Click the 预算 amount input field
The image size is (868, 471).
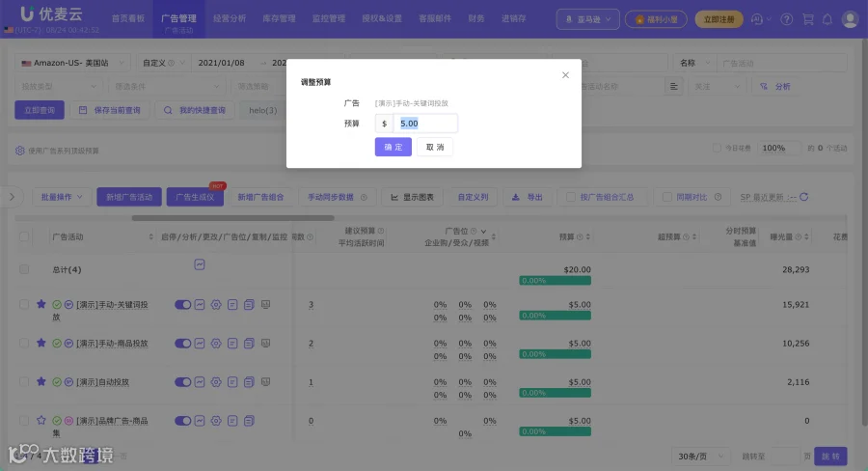click(425, 124)
